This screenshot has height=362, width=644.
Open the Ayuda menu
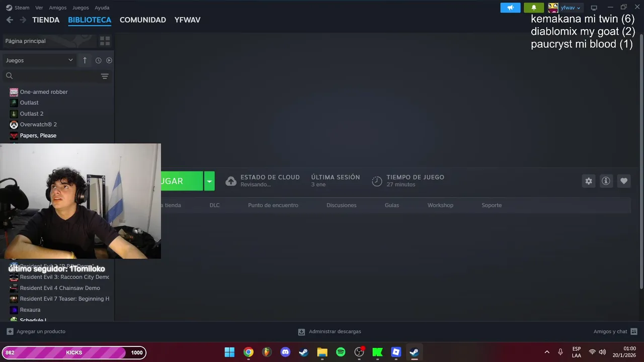(102, 8)
